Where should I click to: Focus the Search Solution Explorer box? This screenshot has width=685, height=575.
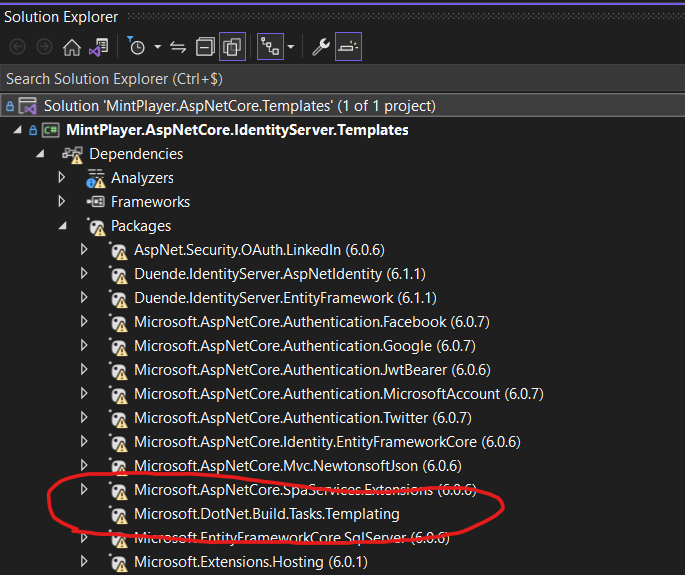click(x=342, y=79)
